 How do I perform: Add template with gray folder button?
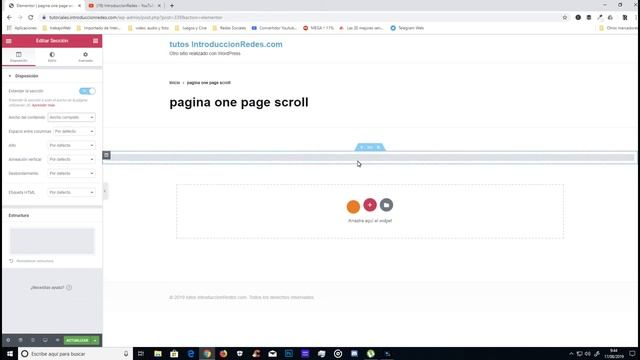coord(386,205)
